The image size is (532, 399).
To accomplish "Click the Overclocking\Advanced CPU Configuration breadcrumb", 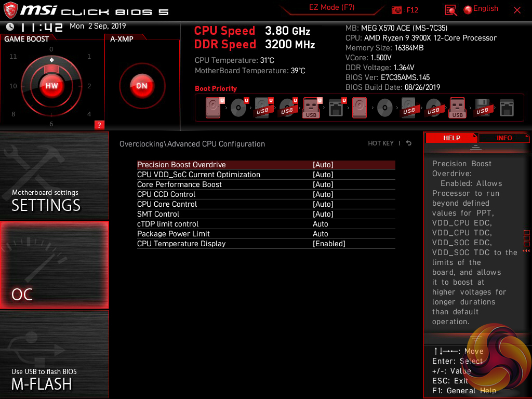I will coord(192,144).
